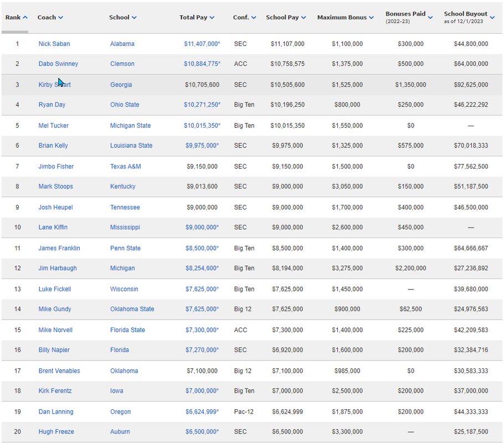Click total pay $6,500,000* for Hugh Freeze
504x443 pixels.
tap(202, 431)
